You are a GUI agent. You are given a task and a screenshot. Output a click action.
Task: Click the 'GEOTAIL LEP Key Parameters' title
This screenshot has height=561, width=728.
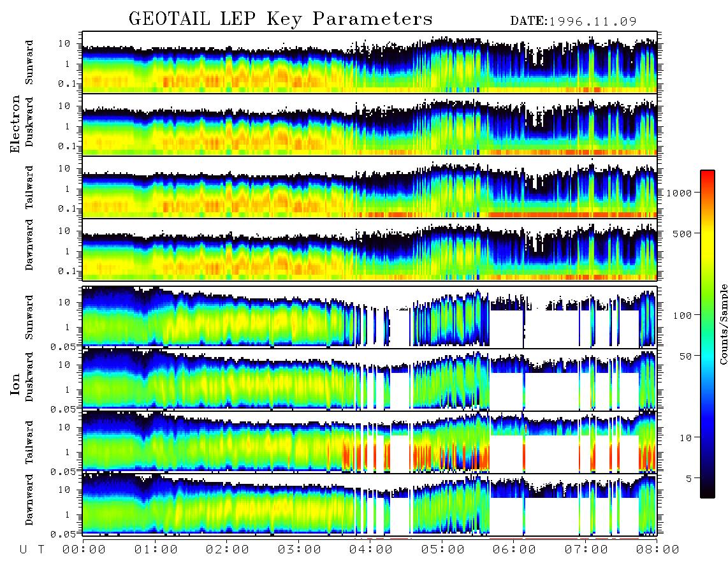coord(280,18)
